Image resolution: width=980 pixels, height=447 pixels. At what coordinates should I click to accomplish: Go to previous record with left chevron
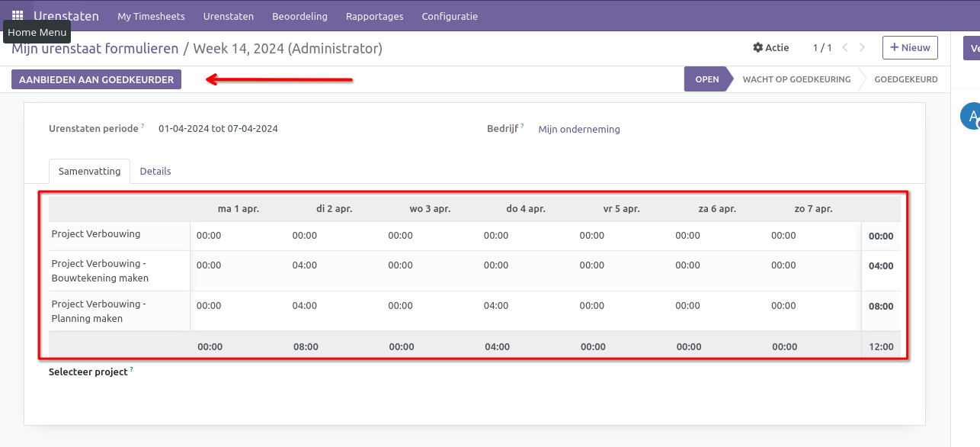pyautogui.click(x=845, y=47)
